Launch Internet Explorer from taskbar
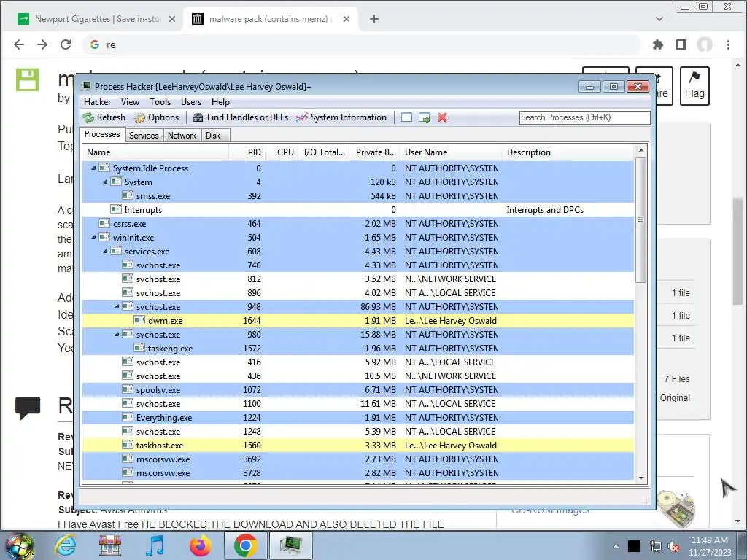 tap(65, 545)
